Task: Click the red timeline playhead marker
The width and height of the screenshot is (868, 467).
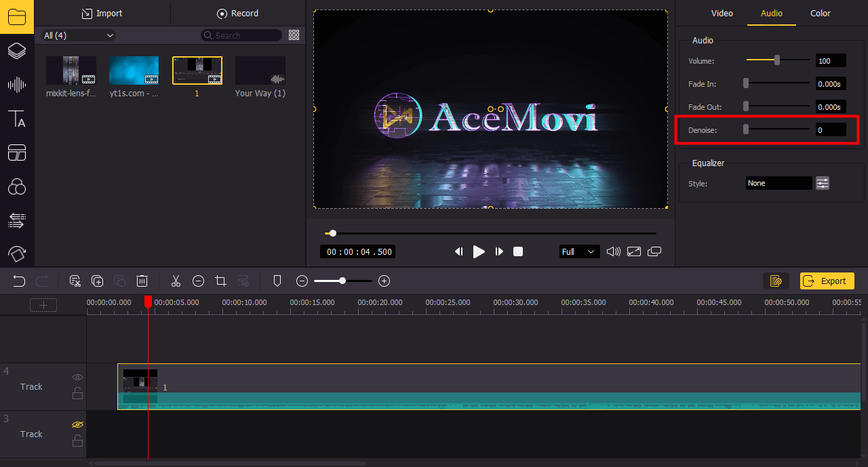Action: pyautogui.click(x=148, y=302)
